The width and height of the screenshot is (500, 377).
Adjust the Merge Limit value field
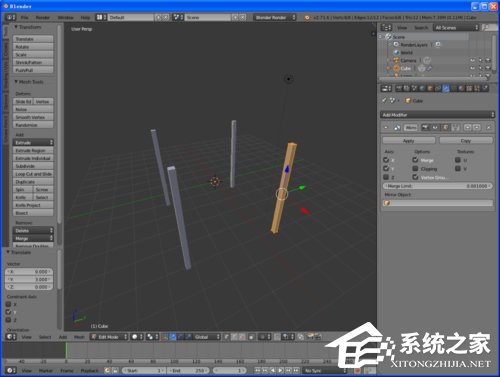pos(437,186)
